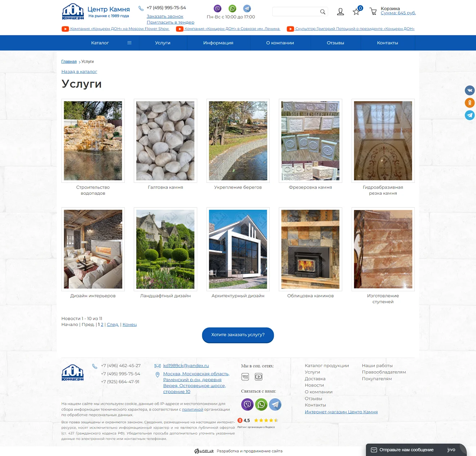Click the 'политикой' link in the cookie notice

[193, 409]
